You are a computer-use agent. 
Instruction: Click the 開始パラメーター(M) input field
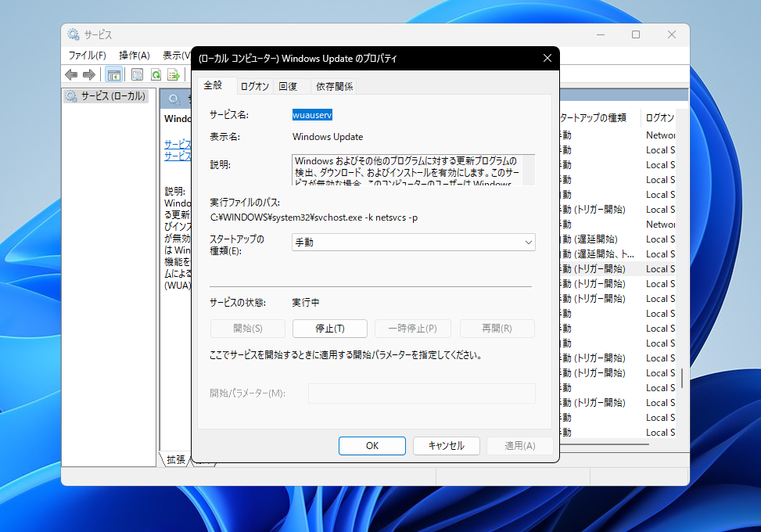point(422,394)
